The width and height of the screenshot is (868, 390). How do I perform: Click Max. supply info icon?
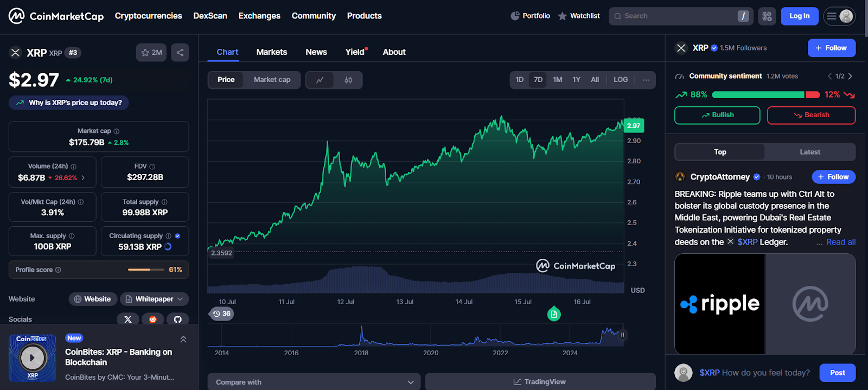(72, 236)
